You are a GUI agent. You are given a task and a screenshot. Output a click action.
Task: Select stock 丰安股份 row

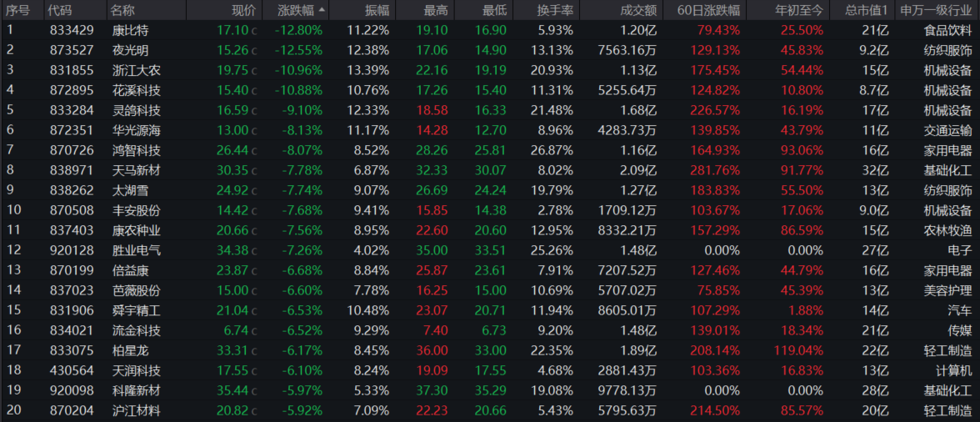[490, 210]
